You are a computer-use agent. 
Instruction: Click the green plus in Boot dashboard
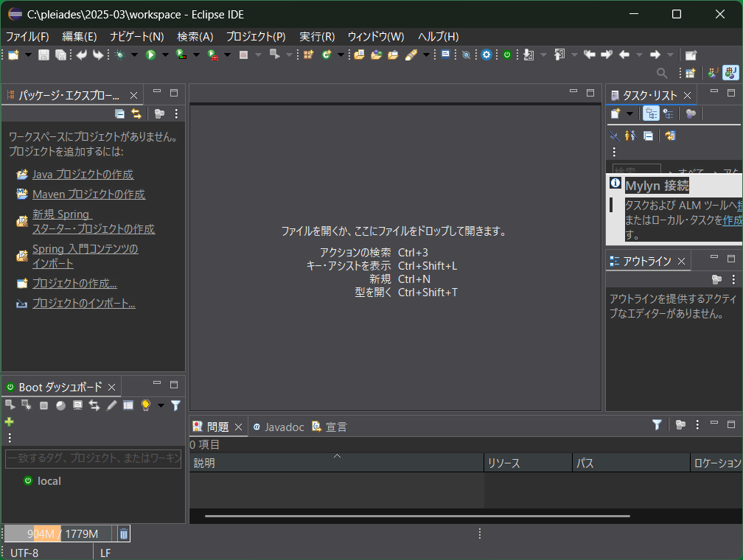[x=9, y=421]
